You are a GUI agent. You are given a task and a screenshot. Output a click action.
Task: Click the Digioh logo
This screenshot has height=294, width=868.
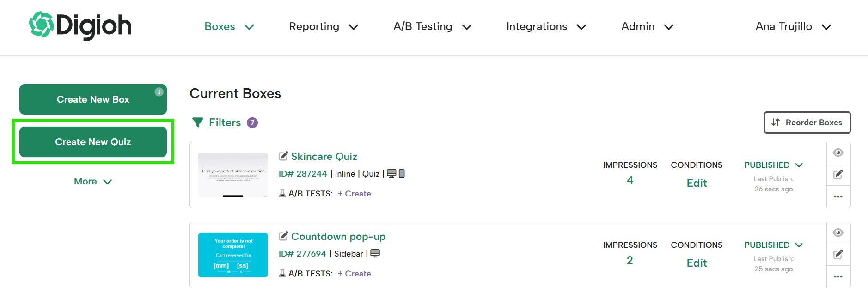tap(80, 25)
